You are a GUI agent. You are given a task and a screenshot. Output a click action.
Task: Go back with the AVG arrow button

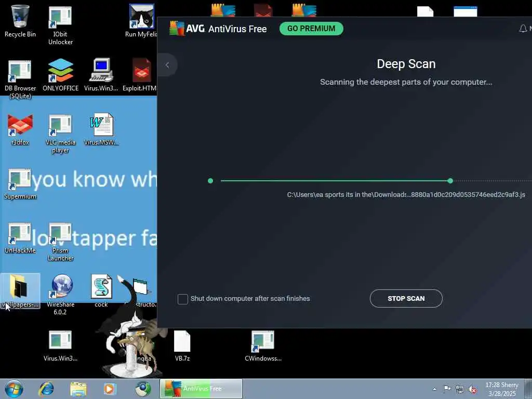(x=167, y=65)
